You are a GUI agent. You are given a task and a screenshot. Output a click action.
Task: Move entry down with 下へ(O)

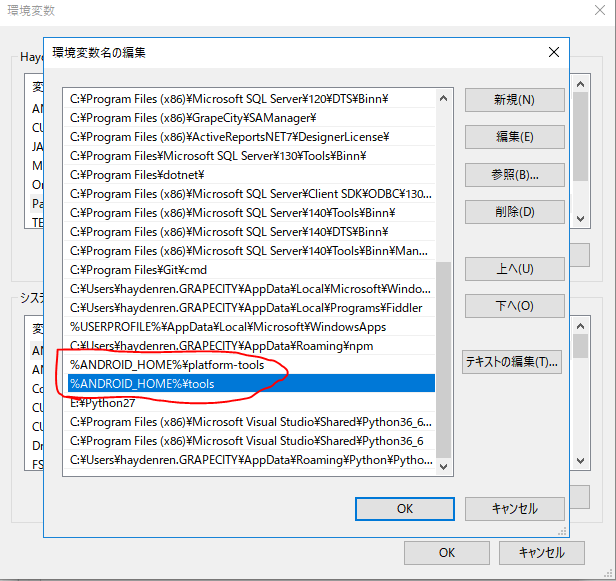(515, 306)
